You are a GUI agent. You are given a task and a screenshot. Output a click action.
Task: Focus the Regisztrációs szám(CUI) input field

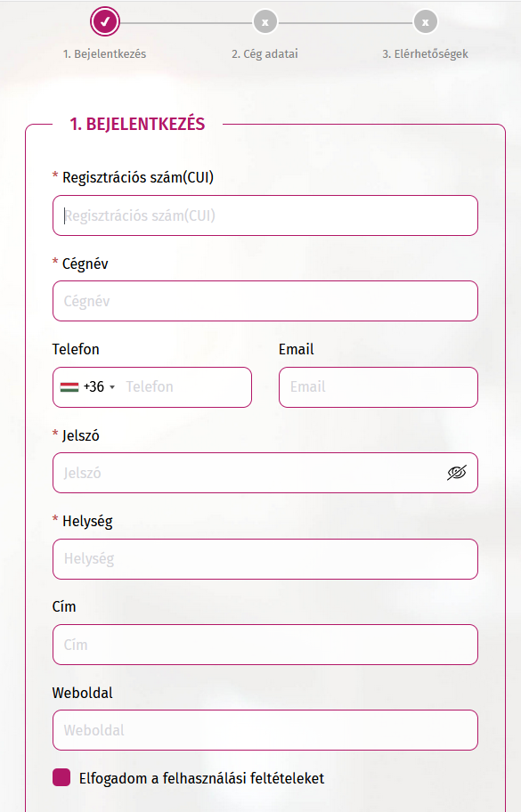coord(265,215)
